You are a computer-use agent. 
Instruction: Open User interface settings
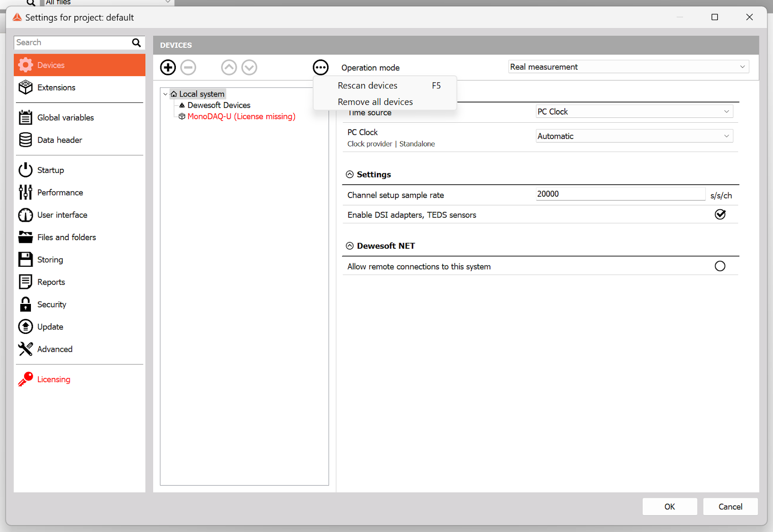coord(80,215)
